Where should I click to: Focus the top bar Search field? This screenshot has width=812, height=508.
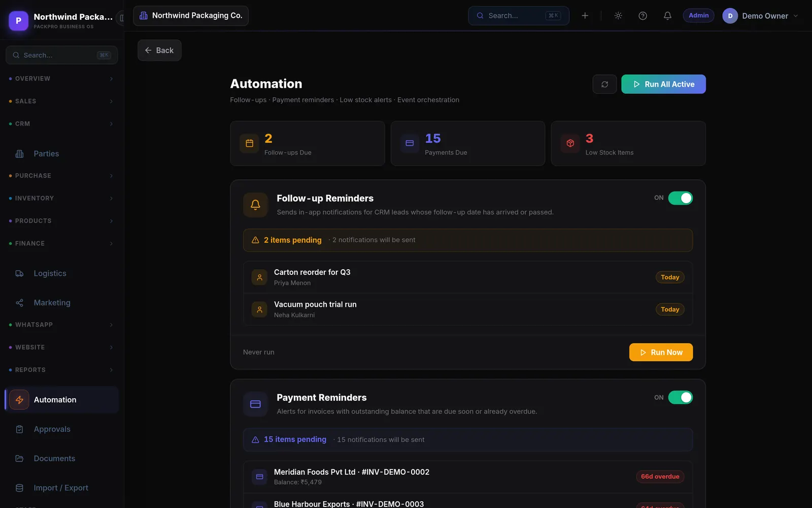point(518,16)
